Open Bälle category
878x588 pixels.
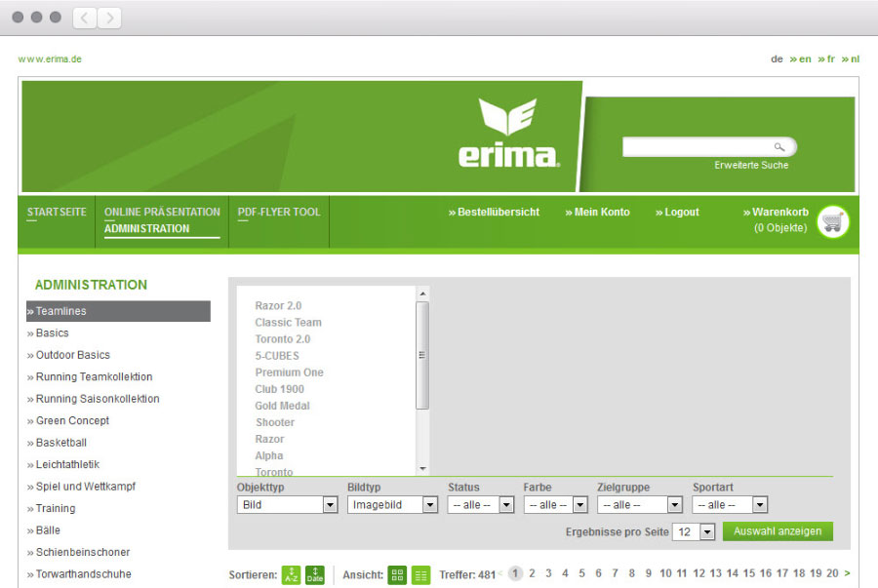pyautogui.click(x=43, y=529)
